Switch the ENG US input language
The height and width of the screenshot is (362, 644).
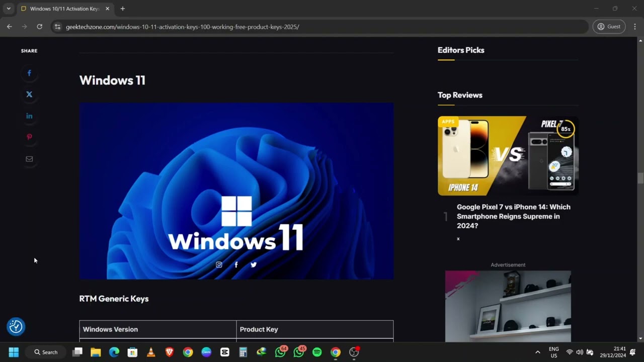point(553,352)
